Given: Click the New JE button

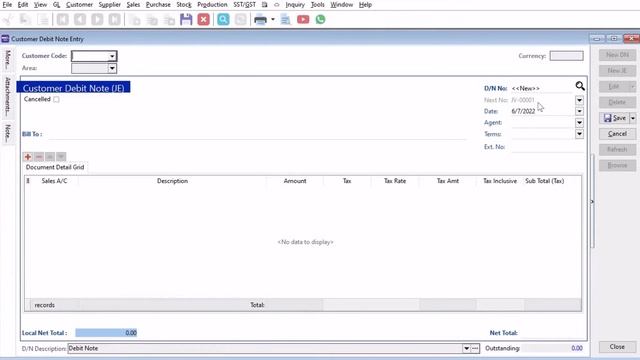Looking at the screenshot, I should (x=617, y=71).
